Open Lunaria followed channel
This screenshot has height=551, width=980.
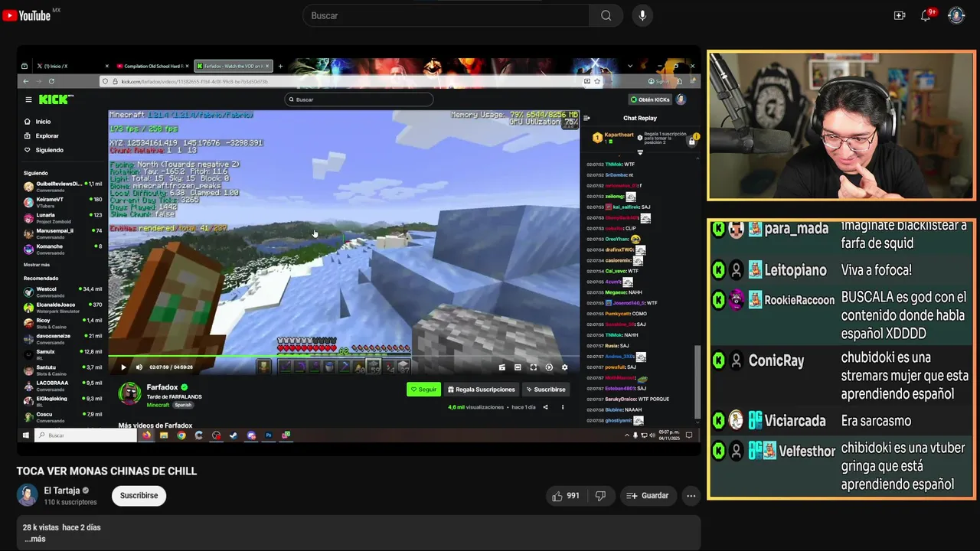[63, 217]
